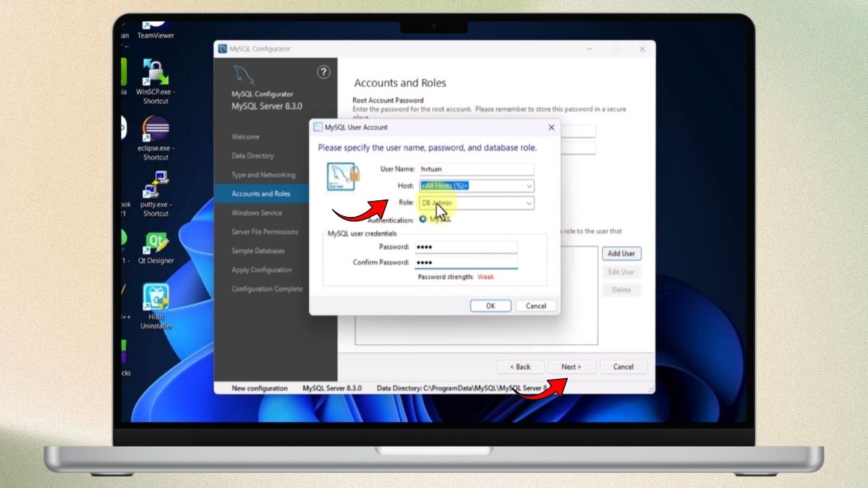
Task: Open the Host dropdown list
Action: coord(529,186)
